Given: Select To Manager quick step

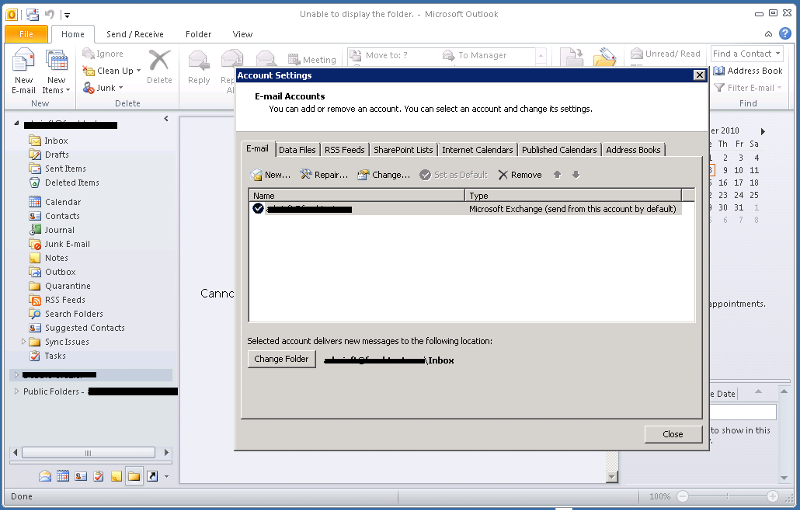Looking at the screenshot, I should [474, 55].
